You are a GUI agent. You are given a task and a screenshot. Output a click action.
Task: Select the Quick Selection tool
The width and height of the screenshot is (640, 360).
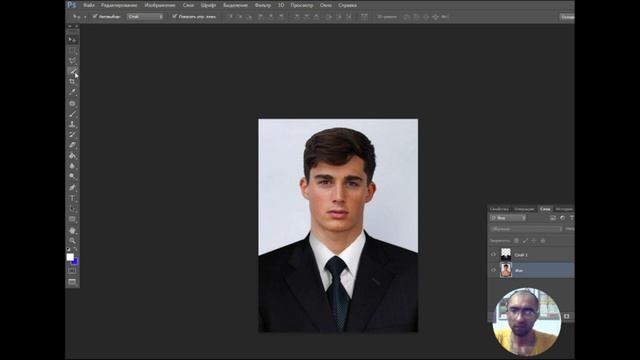[72, 71]
